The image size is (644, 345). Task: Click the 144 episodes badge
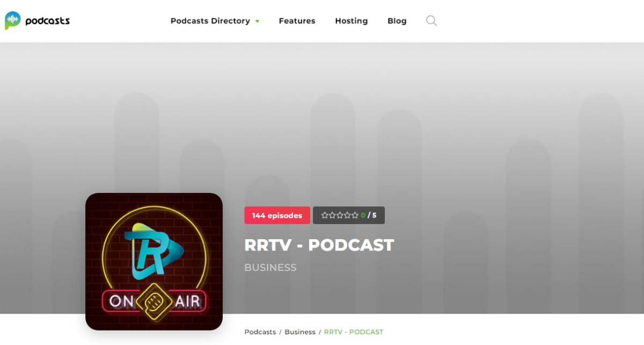[277, 215]
